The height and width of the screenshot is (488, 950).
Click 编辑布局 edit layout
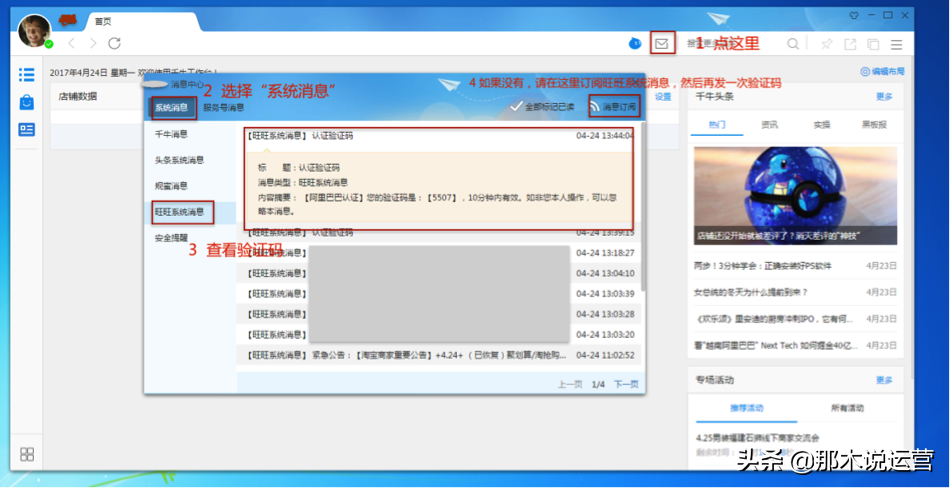[x=883, y=72]
